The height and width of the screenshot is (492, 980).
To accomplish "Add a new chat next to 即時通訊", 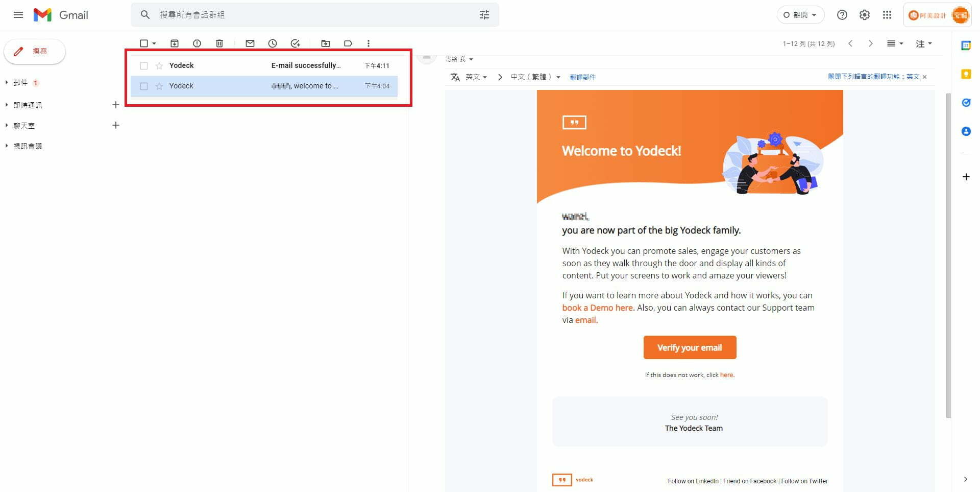I will pos(116,105).
